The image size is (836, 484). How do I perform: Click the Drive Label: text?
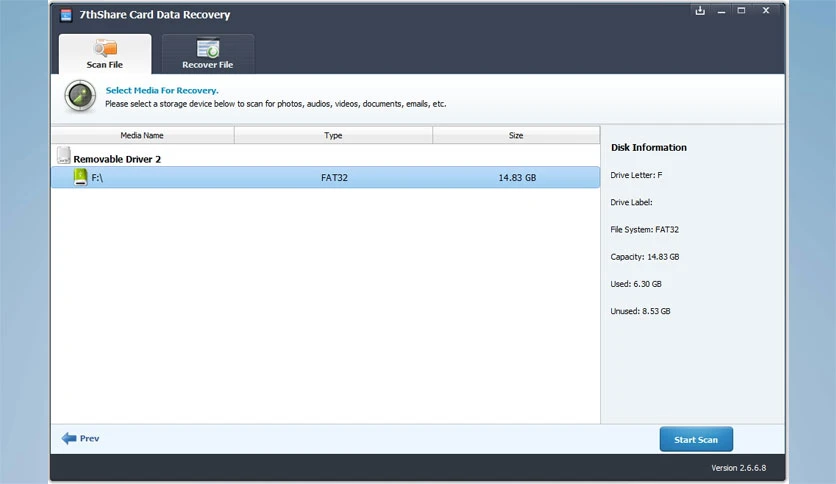pos(631,202)
